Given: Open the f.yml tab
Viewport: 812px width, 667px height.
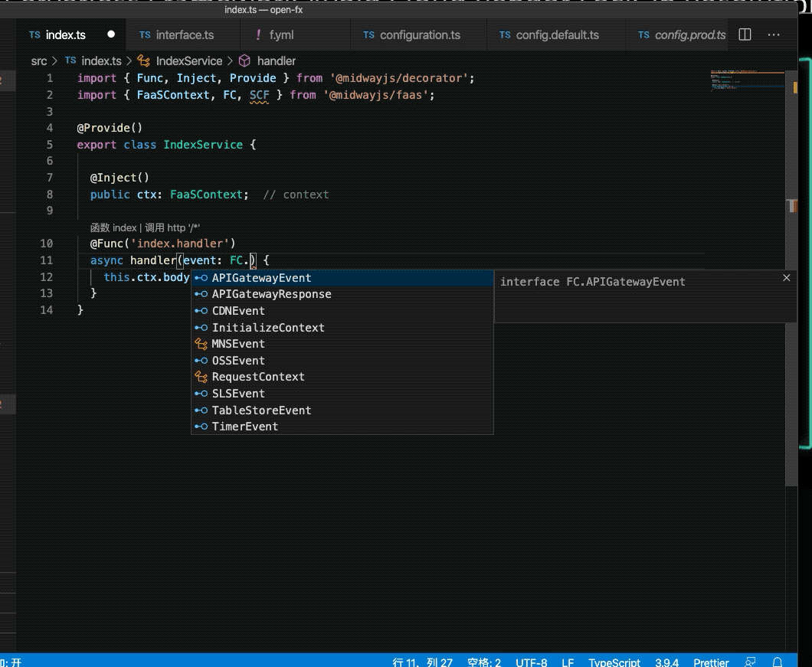Looking at the screenshot, I should click(x=280, y=35).
